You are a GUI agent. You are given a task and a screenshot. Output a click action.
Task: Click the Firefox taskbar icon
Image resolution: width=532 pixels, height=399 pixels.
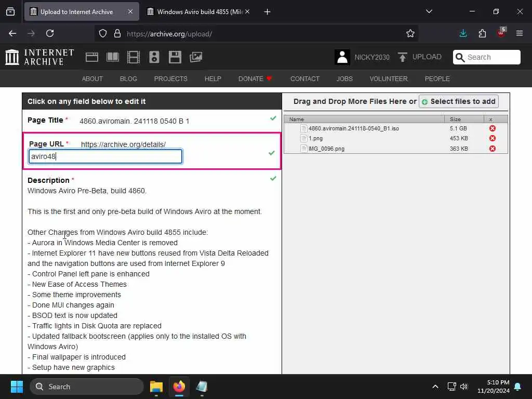pos(179,387)
